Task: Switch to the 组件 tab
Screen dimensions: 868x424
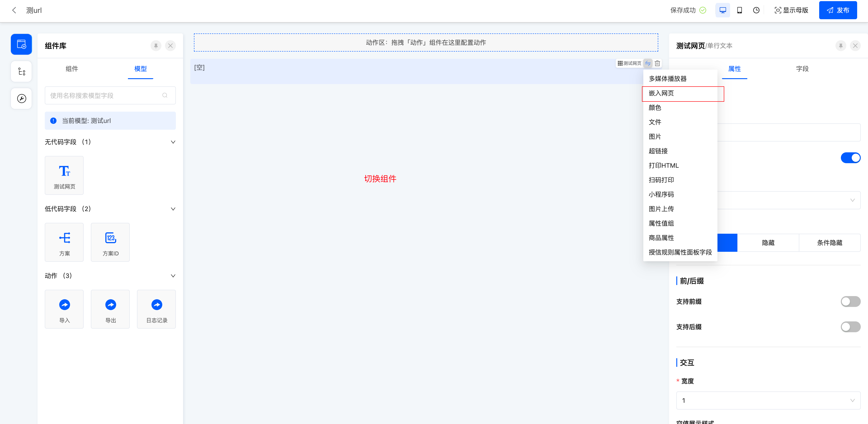Action: (72, 69)
